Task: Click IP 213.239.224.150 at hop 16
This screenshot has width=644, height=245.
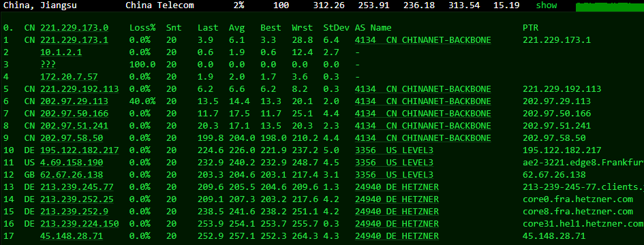Action: (x=79, y=224)
